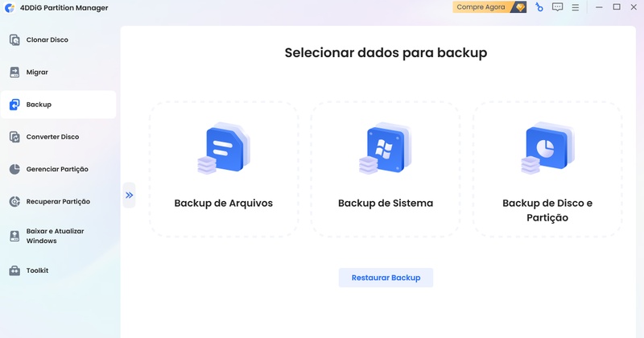
Task: Click the Toolkit toolbox icon
Action: point(14,270)
